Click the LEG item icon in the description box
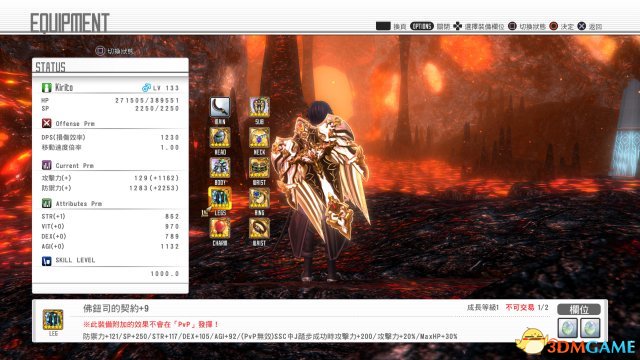This screenshot has height=360, width=640. pos(53,320)
